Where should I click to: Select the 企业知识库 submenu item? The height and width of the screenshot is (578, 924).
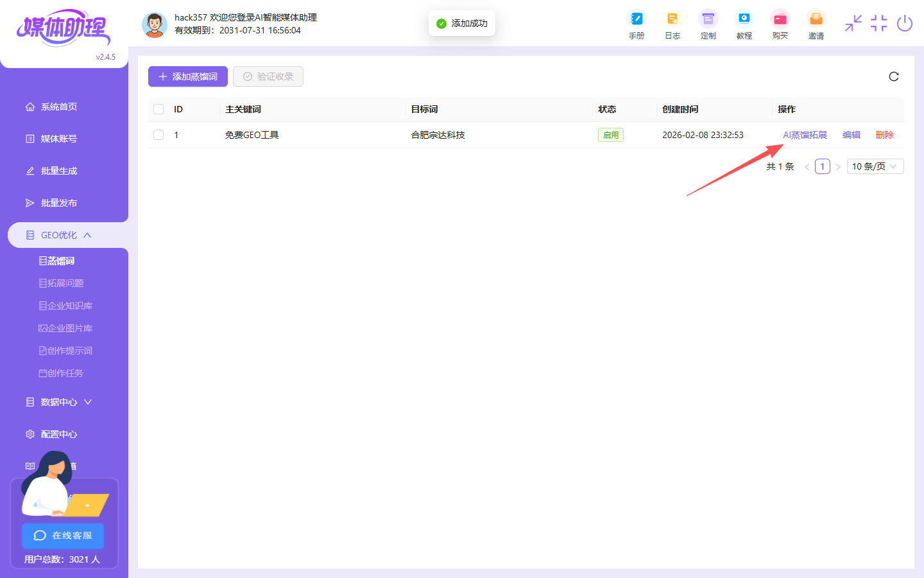pyautogui.click(x=66, y=306)
